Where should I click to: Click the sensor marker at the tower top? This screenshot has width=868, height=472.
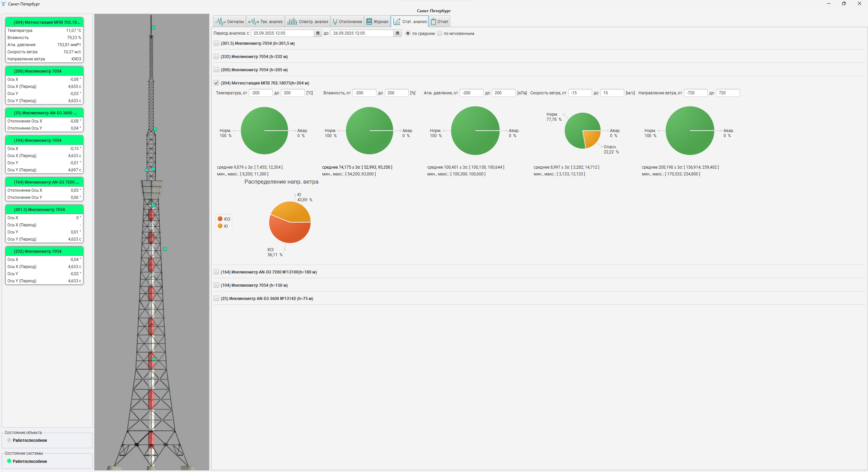tap(154, 27)
